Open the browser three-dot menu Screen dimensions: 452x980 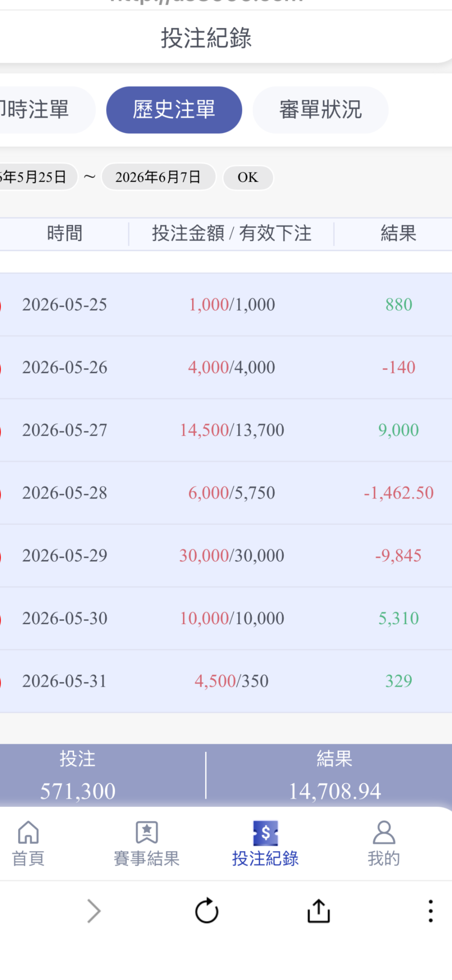tap(431, 911)
